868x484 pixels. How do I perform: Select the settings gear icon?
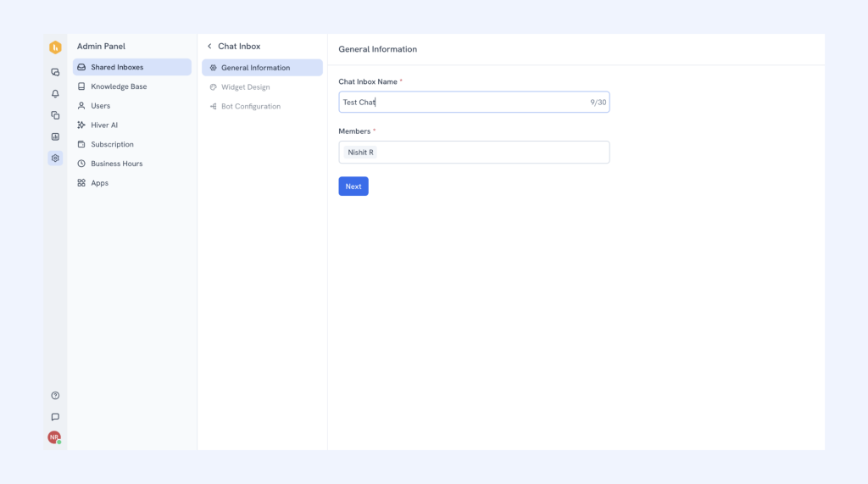pos(55,158)
